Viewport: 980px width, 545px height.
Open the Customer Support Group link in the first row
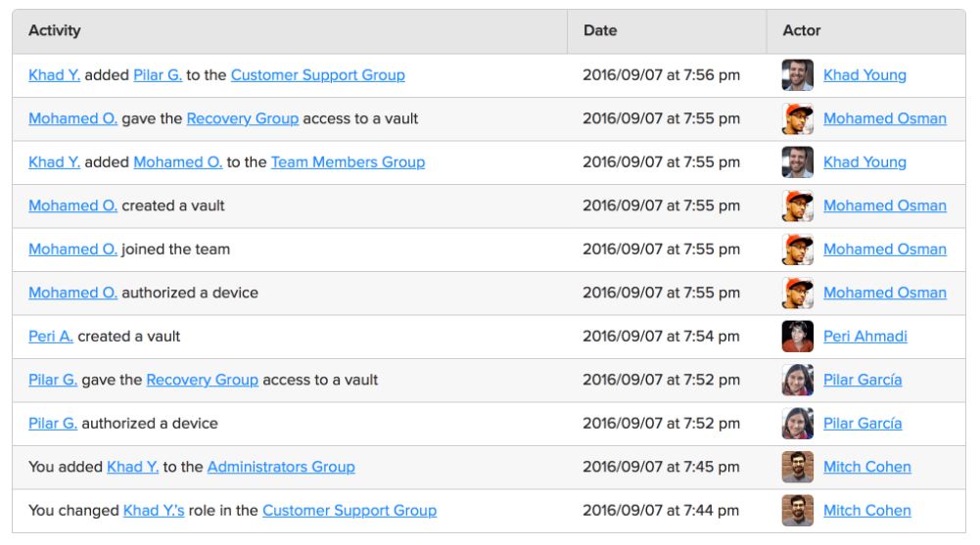(x=317, y=75)
